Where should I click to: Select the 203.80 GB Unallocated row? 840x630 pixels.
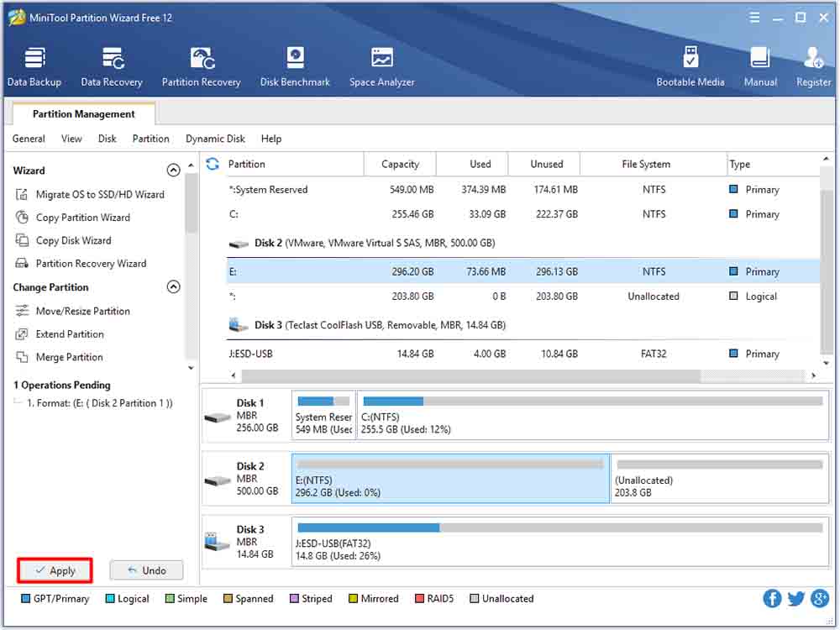tap(522, 297)
